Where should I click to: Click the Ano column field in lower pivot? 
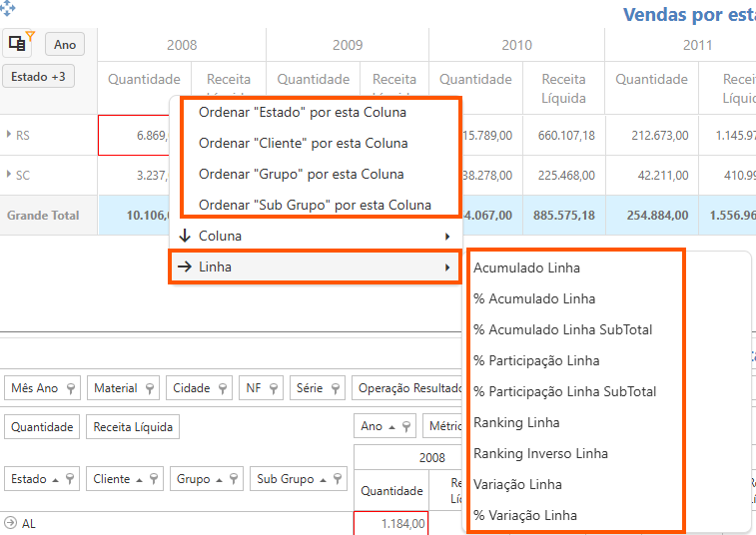pyautogui.click(x=384, y=426)
